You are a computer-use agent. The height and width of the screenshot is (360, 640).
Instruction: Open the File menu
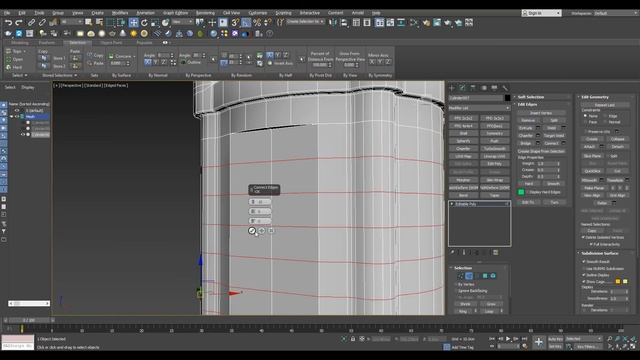(x=7, y=13)
